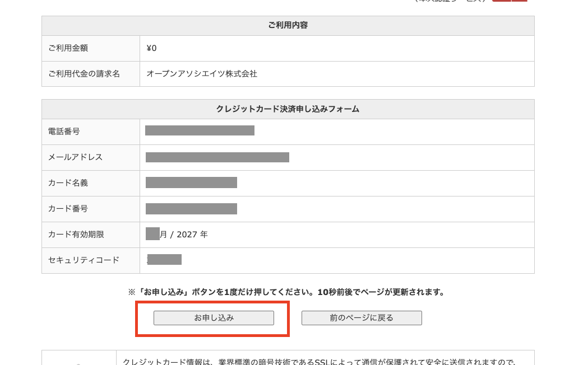Click the redacted security code value
588x365 pixels.
[x=165, y=259]
